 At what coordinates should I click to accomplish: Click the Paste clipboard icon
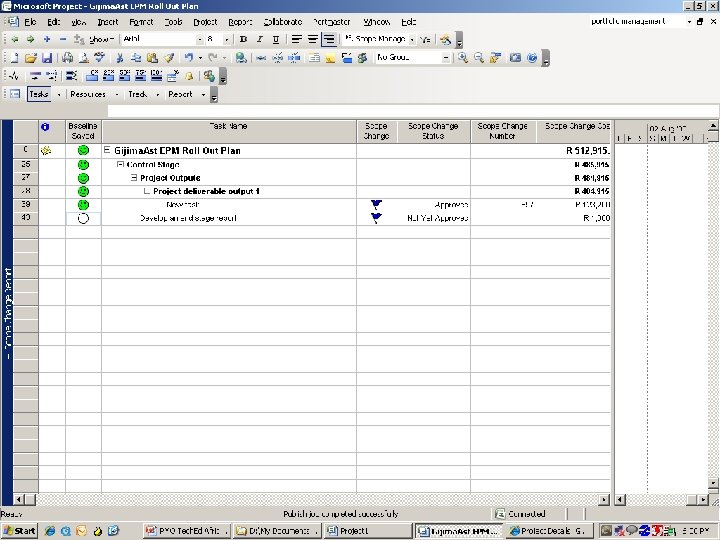point(152,58)
